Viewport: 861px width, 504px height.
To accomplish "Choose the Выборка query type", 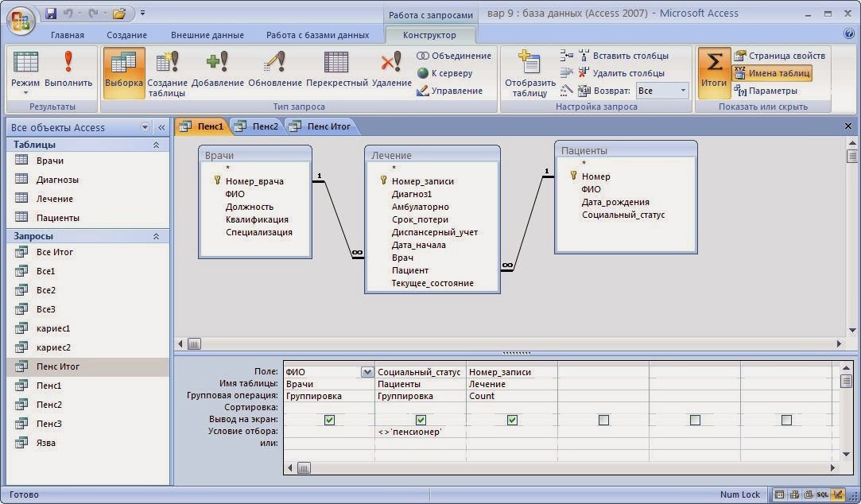I will click(123, 72).
